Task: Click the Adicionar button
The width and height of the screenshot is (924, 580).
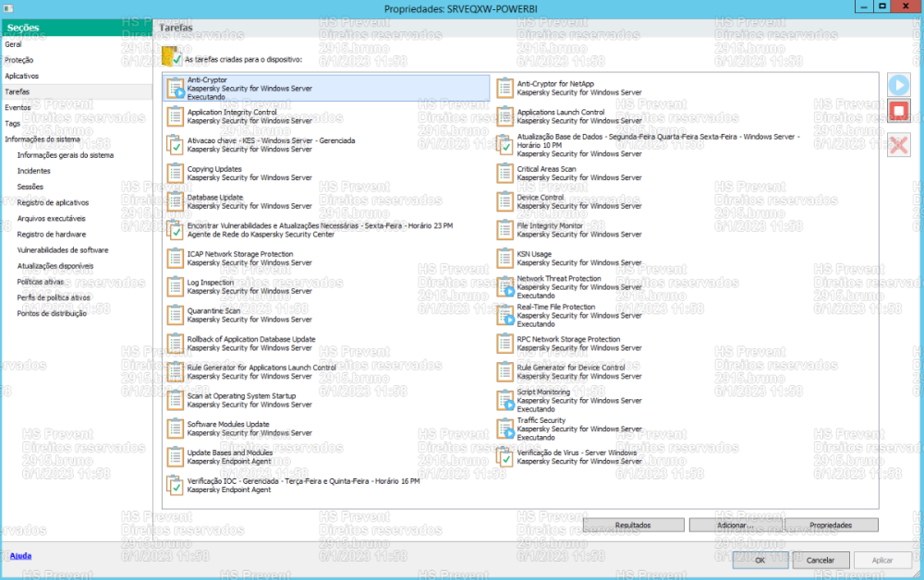Action: coord(736,526)
